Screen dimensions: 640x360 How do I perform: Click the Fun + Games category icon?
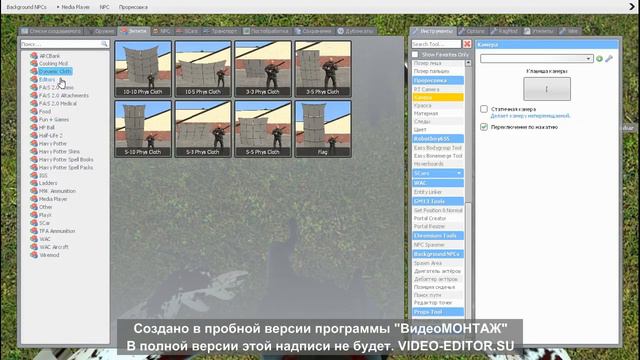[34, 119]
